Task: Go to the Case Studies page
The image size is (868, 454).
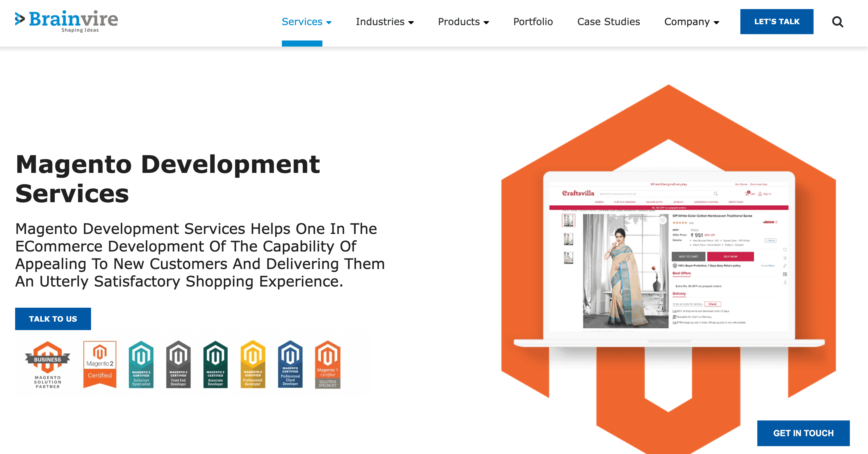Action: click(609, 21)
